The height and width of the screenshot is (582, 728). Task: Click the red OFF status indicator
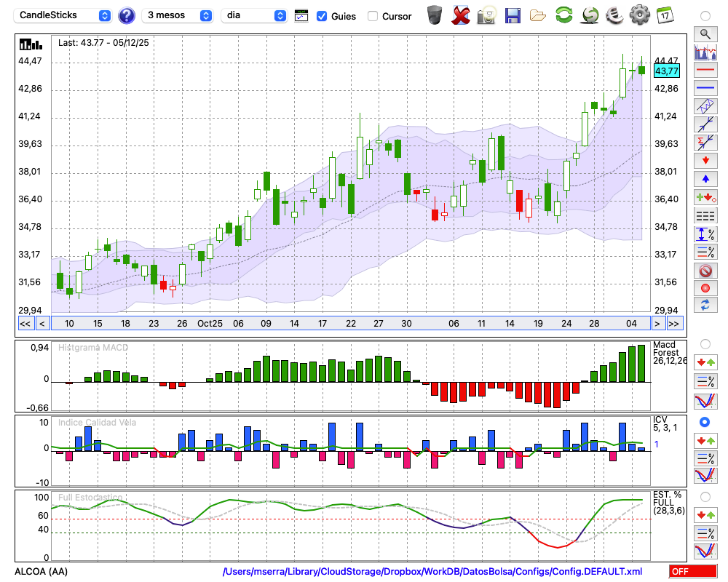tap(692, 572)
